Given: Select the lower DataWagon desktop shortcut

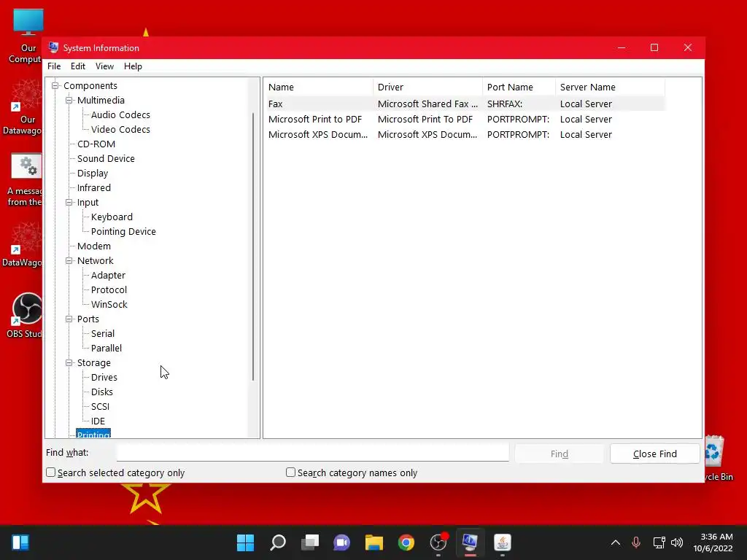Looking at the screenshot, I should coord(24,245).
